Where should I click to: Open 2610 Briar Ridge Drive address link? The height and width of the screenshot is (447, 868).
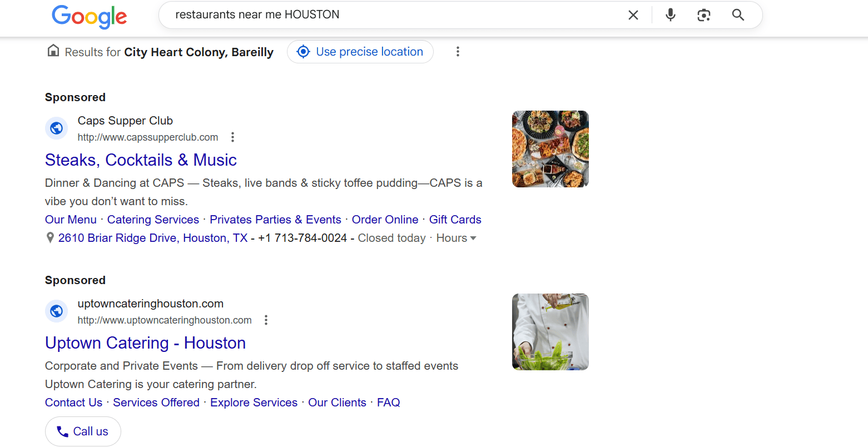153,238
